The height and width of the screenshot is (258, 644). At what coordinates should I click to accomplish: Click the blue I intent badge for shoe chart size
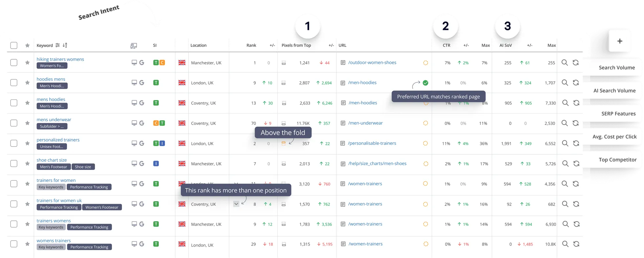point(156,164)
